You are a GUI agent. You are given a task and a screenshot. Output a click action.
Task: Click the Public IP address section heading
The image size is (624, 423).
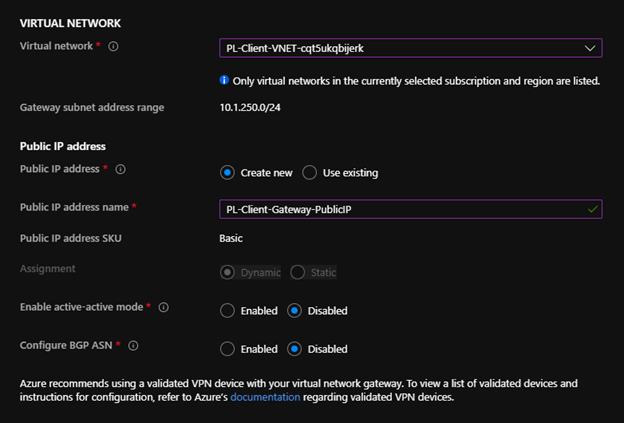63,146
